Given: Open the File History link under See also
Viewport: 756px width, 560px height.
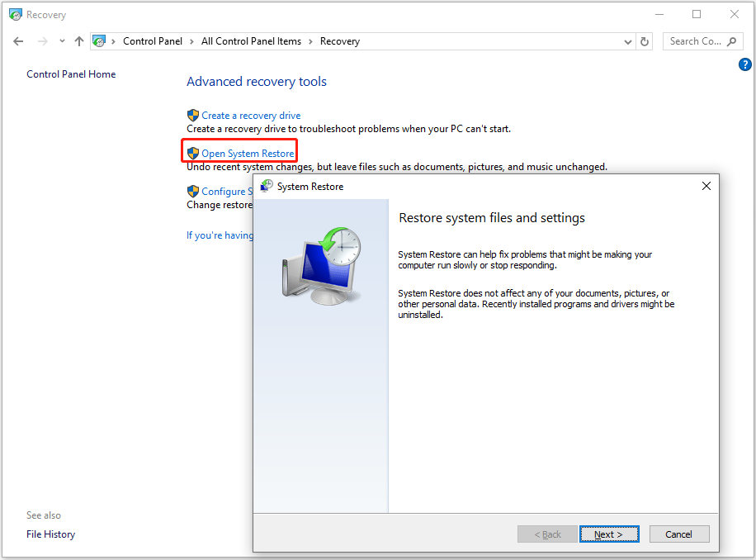Looking at the screenshot, I should (x=50, y=534).
